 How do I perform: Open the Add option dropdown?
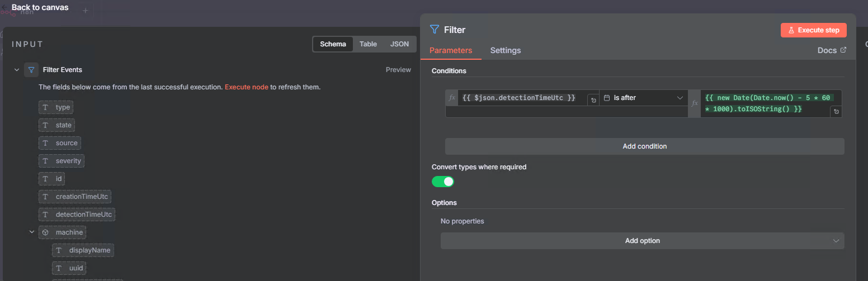tap(642, 241)
